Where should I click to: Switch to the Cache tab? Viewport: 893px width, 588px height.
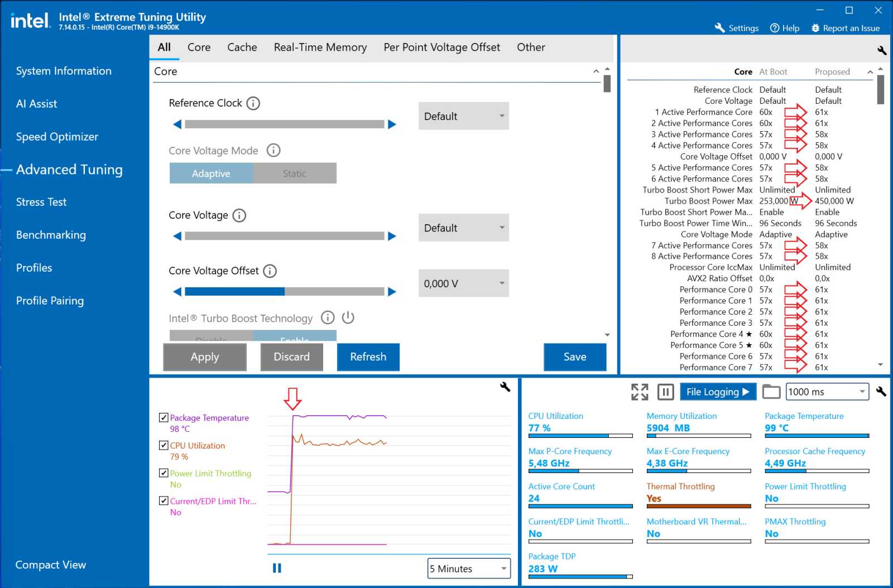pyautogui.click(x=242, y=47)
